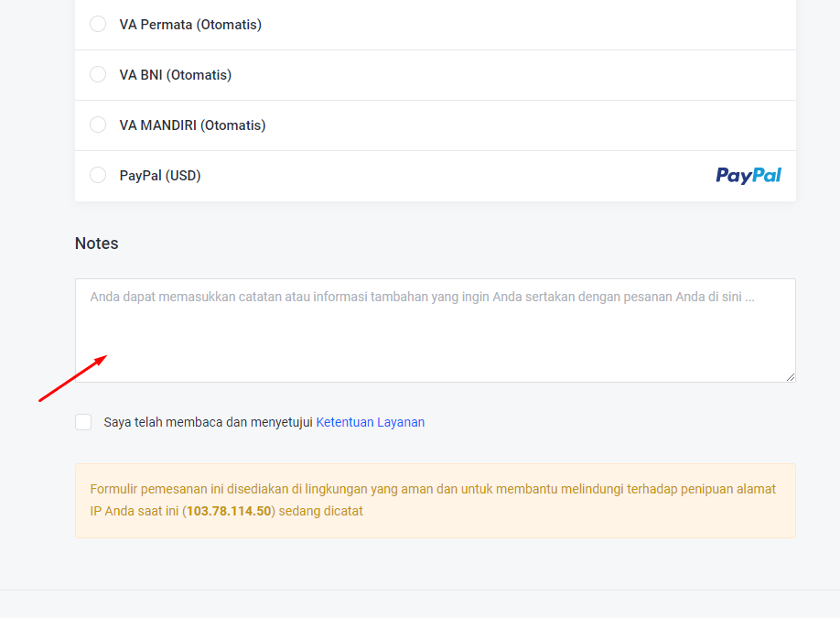Click the "VA BNI (Otomatis)" label text
840x618 pixels.
point(176,75)
